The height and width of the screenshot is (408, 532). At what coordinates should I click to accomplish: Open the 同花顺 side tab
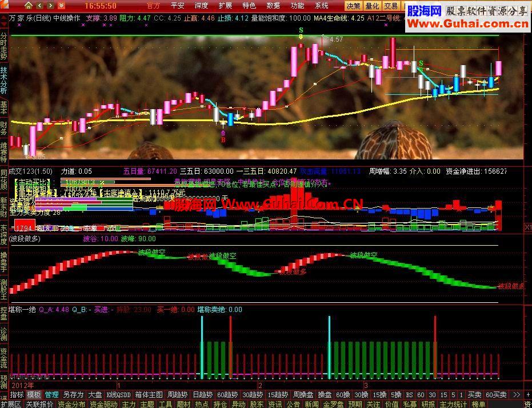[4, 181]
